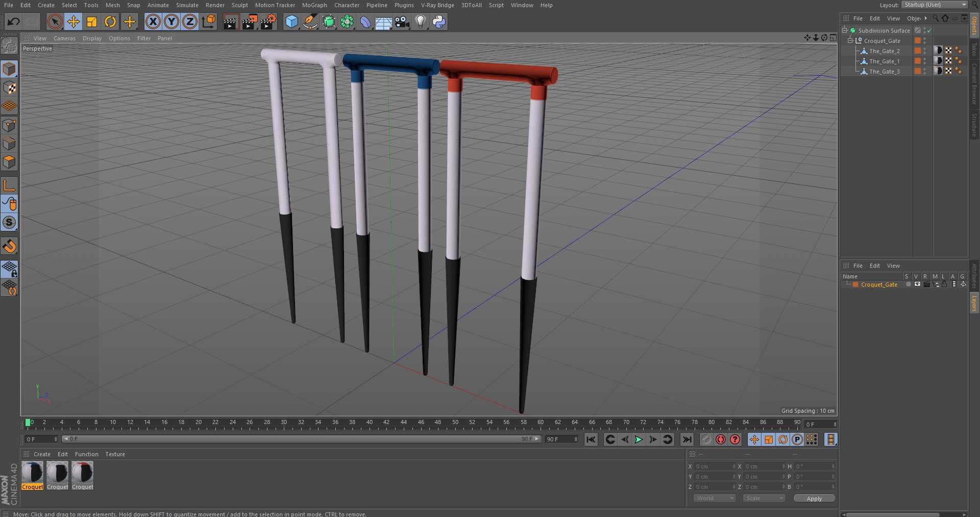Click the magnet soft selection icon
980x517 pixels.
coord(9,246)
